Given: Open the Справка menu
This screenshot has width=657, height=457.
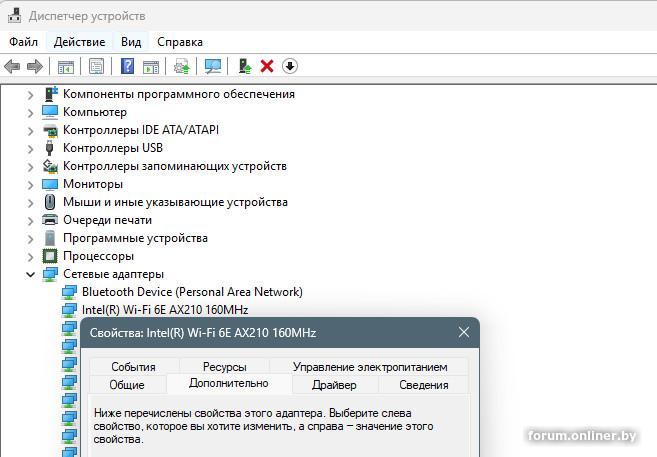Looking at the screenshot, I should pos(180,42).
